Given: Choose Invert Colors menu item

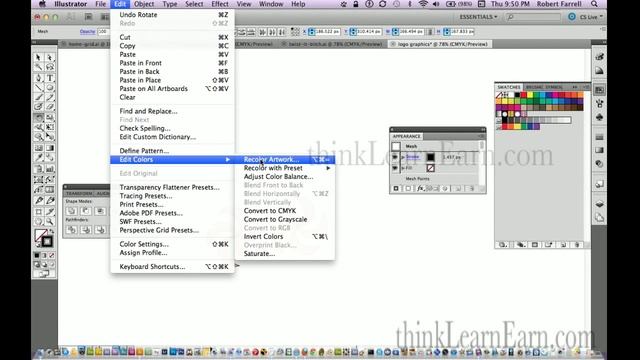Looking at the screenshot, I should click(x=285, y=236).
